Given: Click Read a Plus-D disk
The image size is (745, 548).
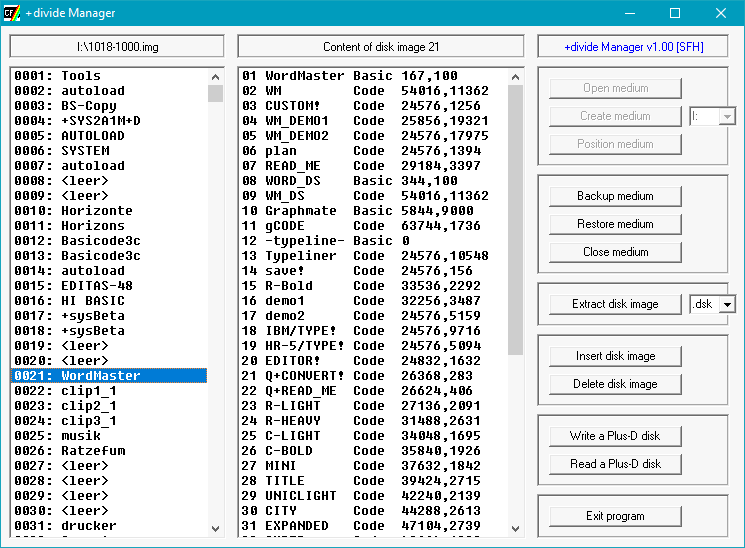Looking at the screenshot, I should (x=615, y=464).
